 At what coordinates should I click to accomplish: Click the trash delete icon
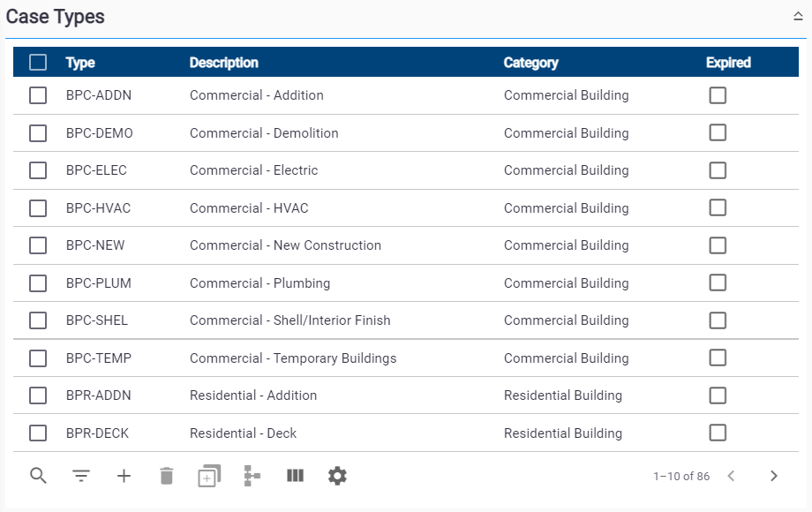coord(166,476)
